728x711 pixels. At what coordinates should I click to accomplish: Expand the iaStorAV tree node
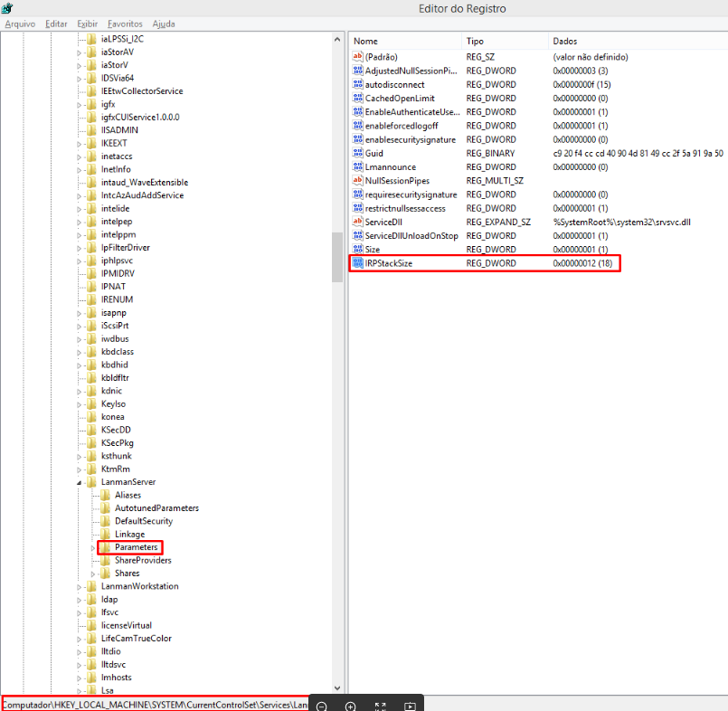(79, 53)
